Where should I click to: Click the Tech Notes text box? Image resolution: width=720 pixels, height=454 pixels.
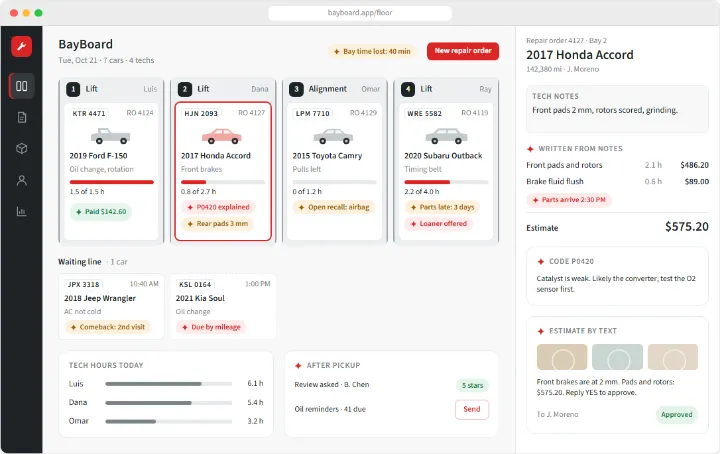click(x=618, y=109)
